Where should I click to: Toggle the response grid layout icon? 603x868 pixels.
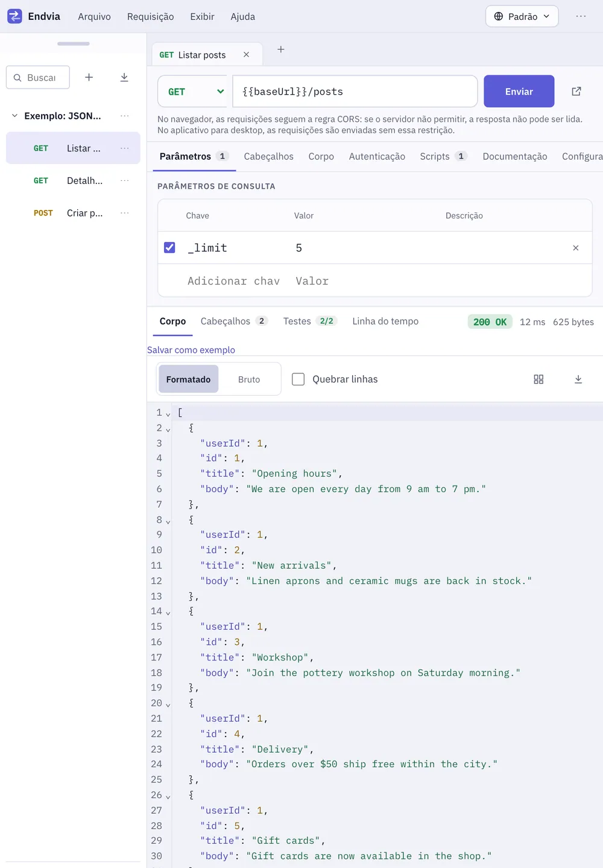[x=538, y=379]
